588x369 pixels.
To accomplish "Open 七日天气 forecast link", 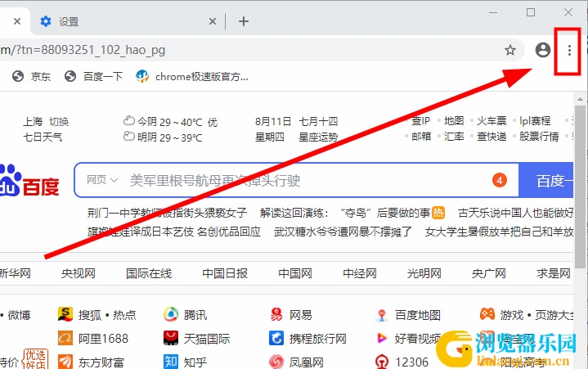I will coord(43,137).
